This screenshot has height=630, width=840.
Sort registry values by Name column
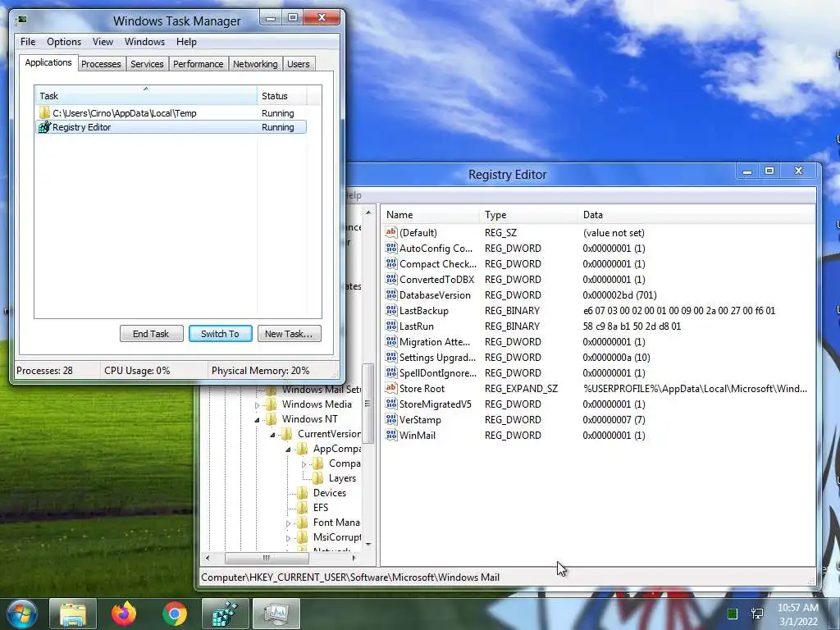coord(431,214)
